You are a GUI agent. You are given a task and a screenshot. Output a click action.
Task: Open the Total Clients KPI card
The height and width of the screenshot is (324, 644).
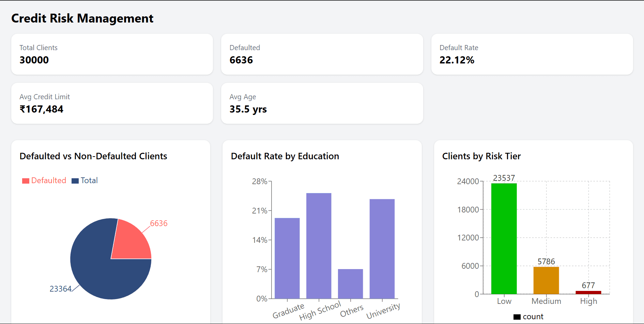pyautogui.click(x=112, y=54)
